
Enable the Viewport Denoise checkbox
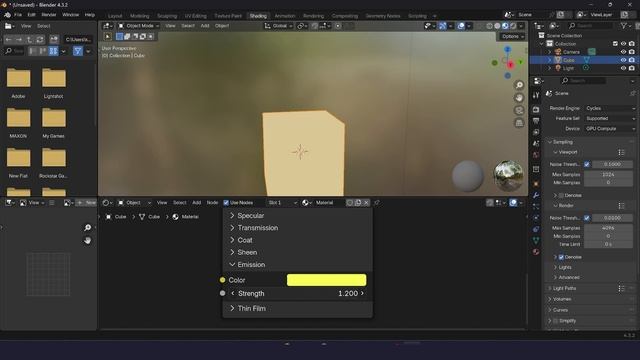[561, 195]
